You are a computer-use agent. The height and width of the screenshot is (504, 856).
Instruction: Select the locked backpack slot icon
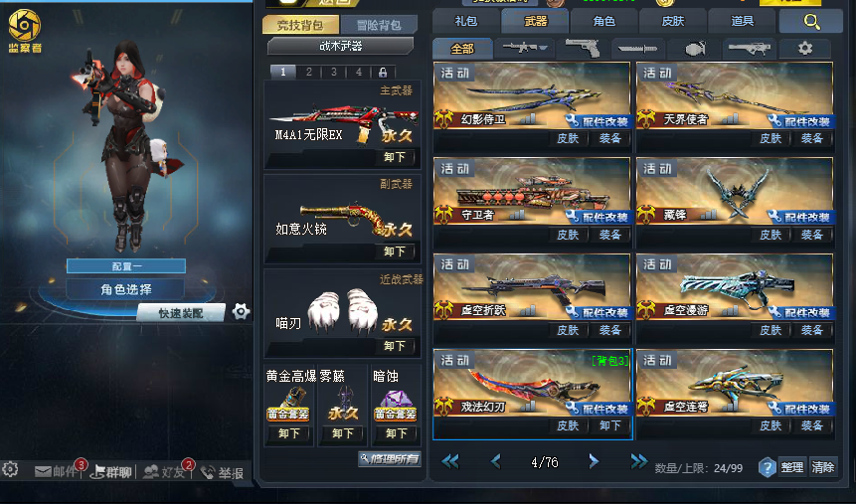point(383,73)
